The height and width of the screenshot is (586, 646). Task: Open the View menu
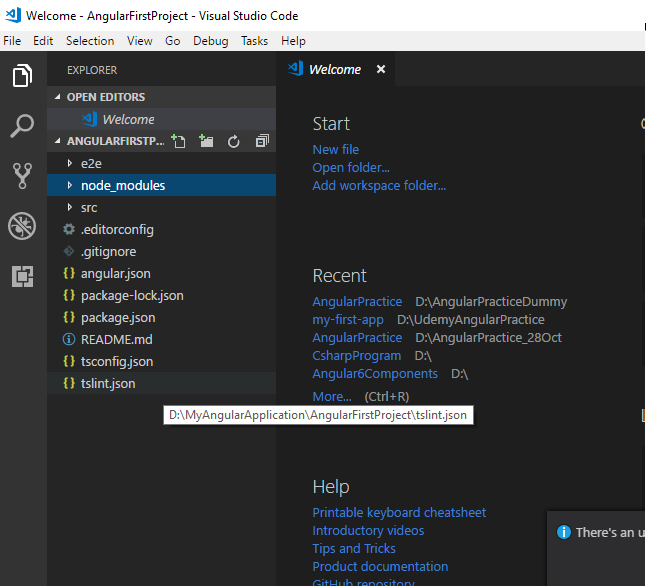(x=139, y=41)
